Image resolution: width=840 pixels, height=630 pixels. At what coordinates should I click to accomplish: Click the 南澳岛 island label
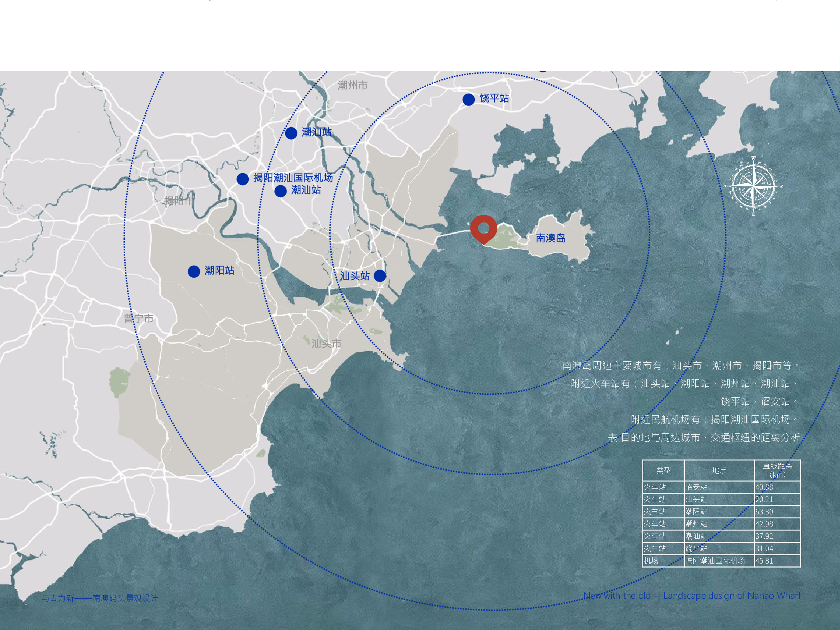coord(550,238)
